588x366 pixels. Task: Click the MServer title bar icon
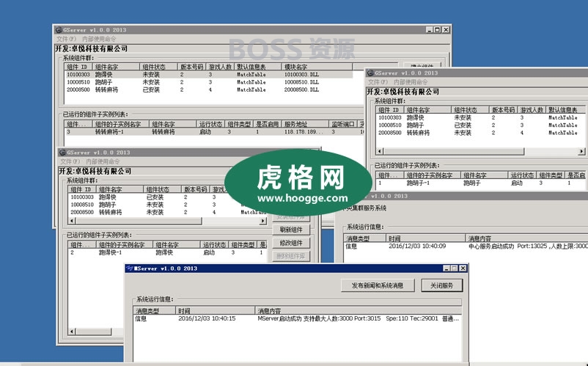click(x=129, y=268)
